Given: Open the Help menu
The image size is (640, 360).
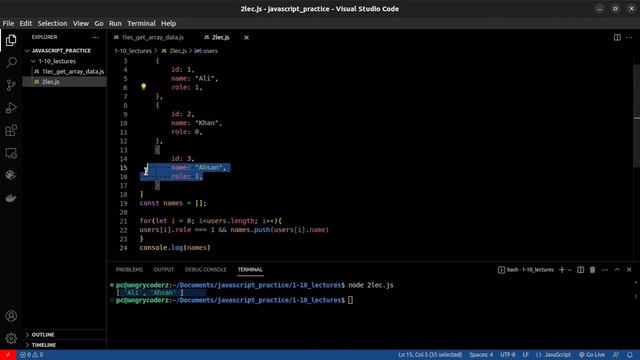Looking at the screenshot, I should [168, 23].
